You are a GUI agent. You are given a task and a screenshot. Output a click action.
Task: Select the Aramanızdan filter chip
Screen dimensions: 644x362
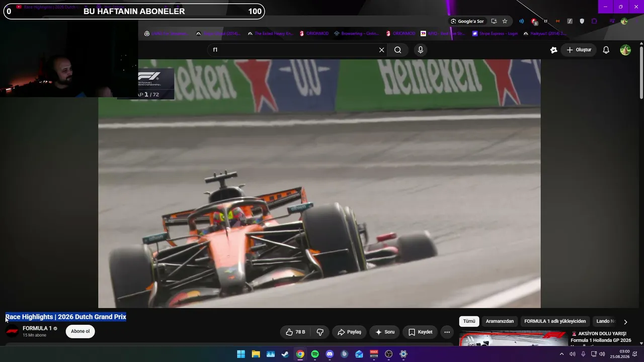[x=500, y=321]
